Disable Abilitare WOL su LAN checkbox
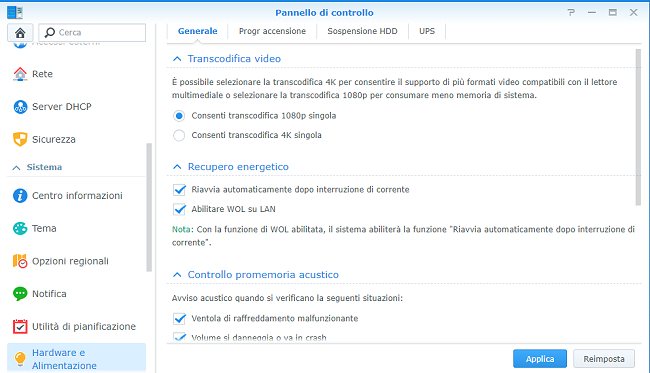The width and height of the screenshot is (650, 373). tap(179, 209)
